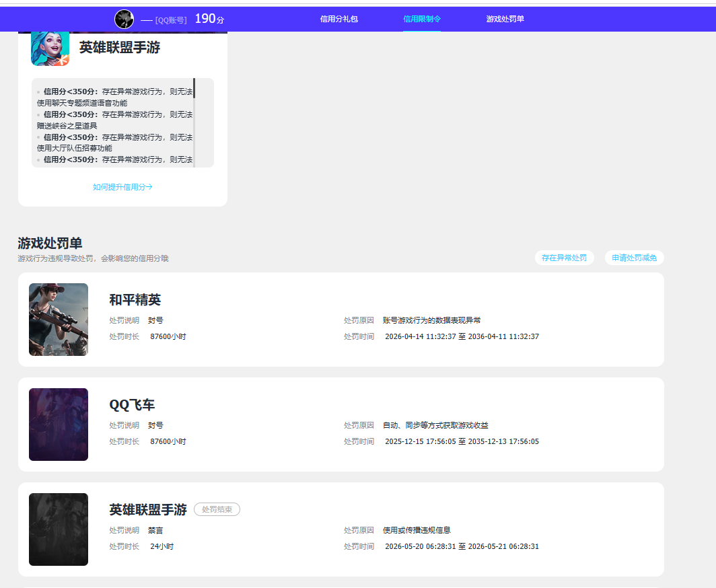
Task: Click the 英雄联盟手游 Jinx game icon
Action: point(50,48)
